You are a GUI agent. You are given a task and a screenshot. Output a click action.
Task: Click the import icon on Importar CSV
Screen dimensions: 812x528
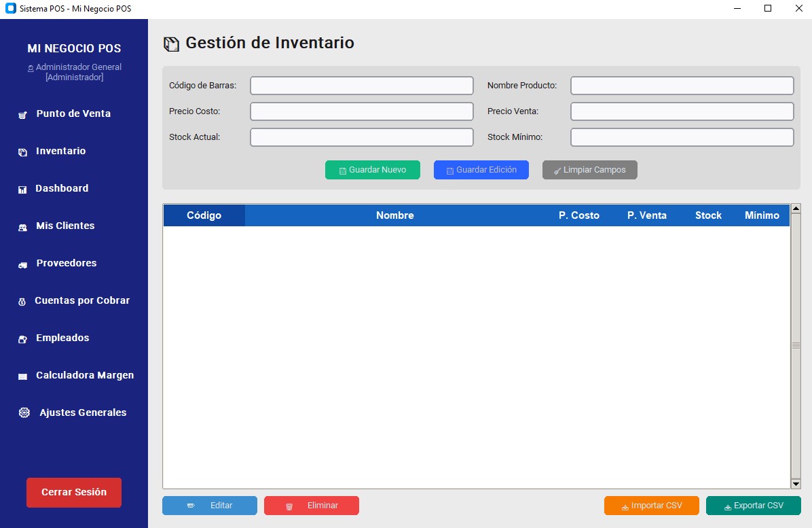point(625,507)
